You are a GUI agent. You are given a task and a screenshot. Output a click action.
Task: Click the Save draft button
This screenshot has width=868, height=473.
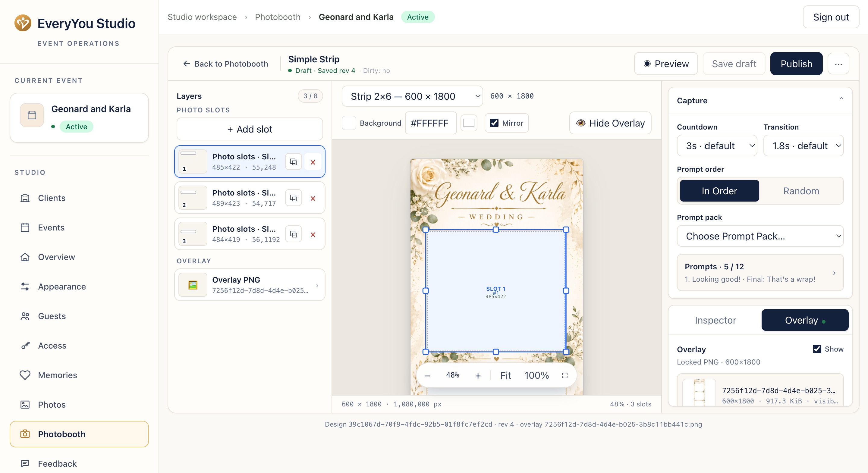point(734,64)
